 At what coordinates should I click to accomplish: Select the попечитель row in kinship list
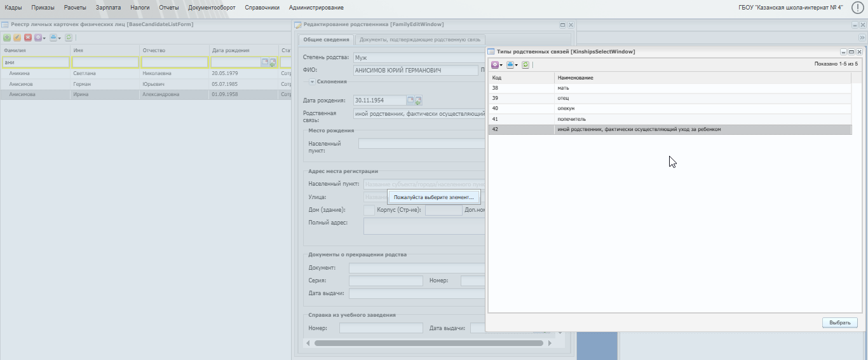click(x=670, y=119)
